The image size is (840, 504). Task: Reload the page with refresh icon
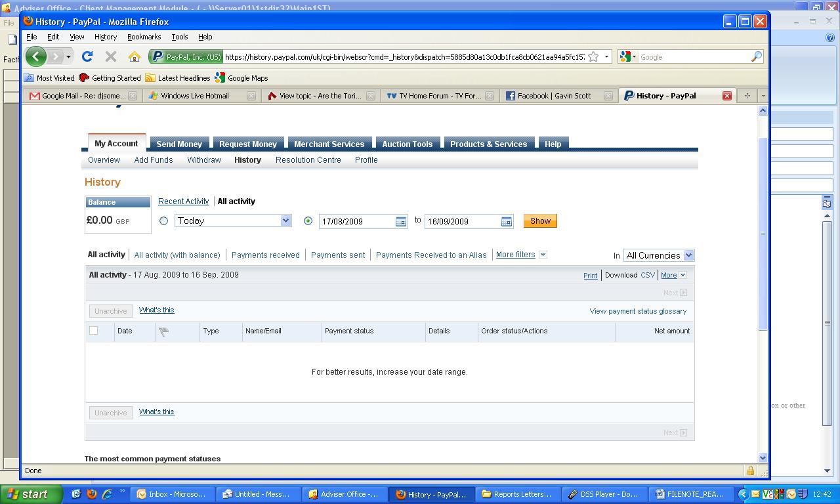(87, 57)
